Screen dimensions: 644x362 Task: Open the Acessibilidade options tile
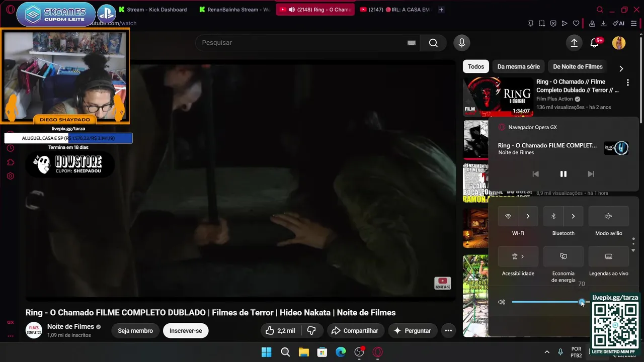click(518, 256)
